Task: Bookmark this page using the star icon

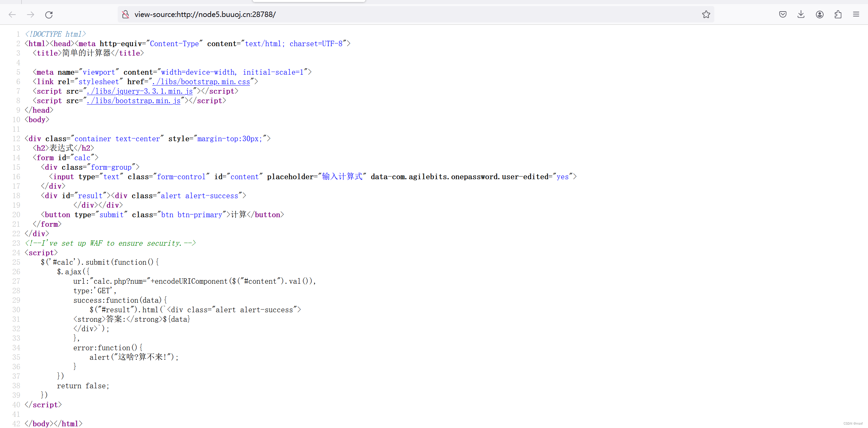Action: 706,14
